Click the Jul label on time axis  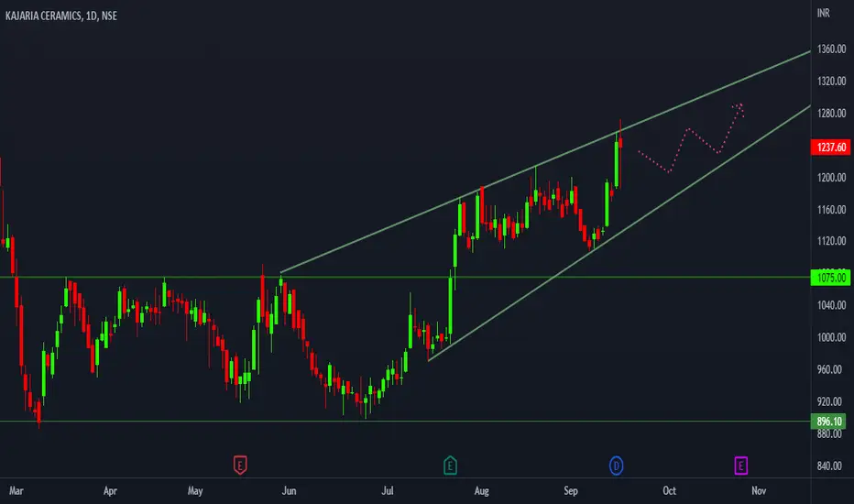click(388, 491)
